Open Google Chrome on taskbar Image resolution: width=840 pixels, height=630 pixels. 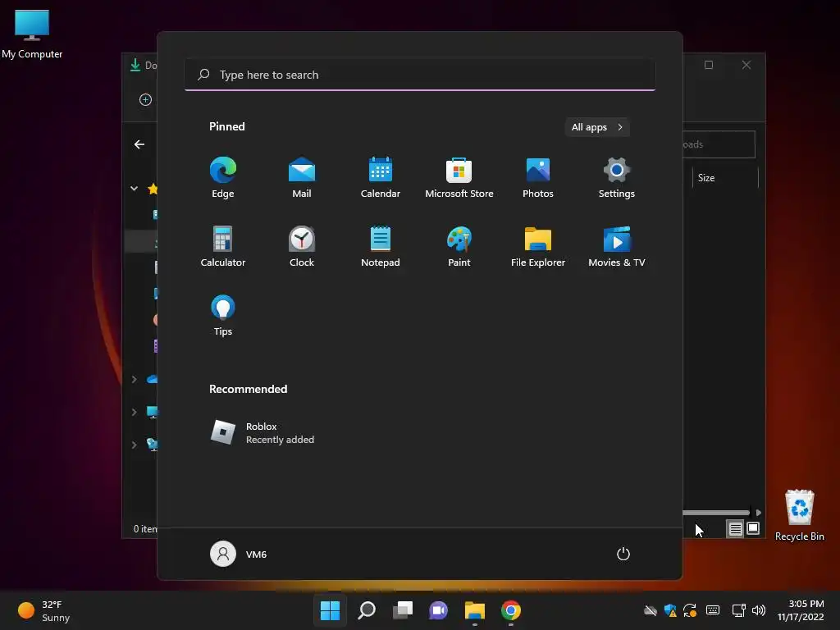(x=510, y=610)
